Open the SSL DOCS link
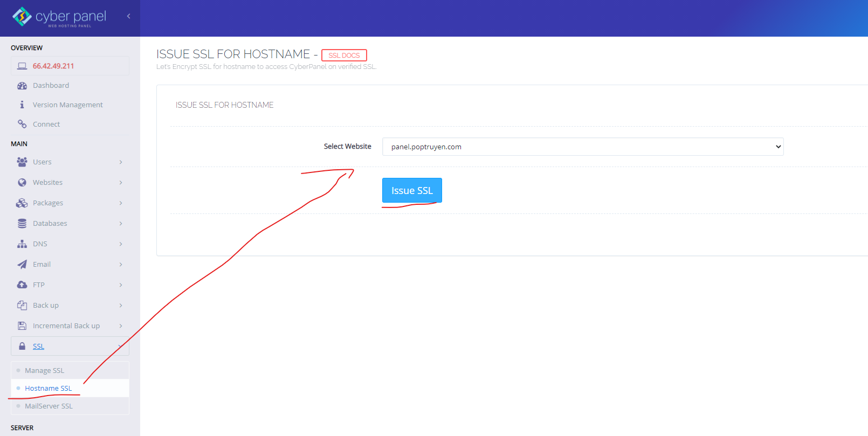868x436 pixels. [344, 55]
